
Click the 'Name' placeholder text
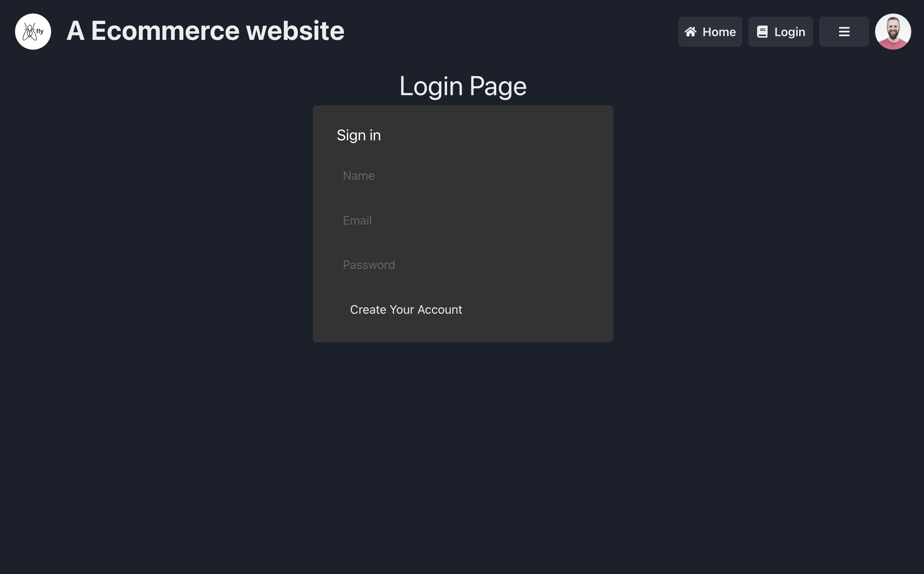(x=359, y=176)
